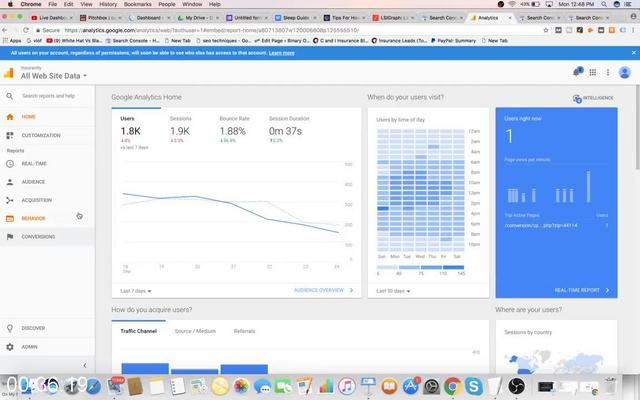Select the Sessions metric tab

(180, 129)
